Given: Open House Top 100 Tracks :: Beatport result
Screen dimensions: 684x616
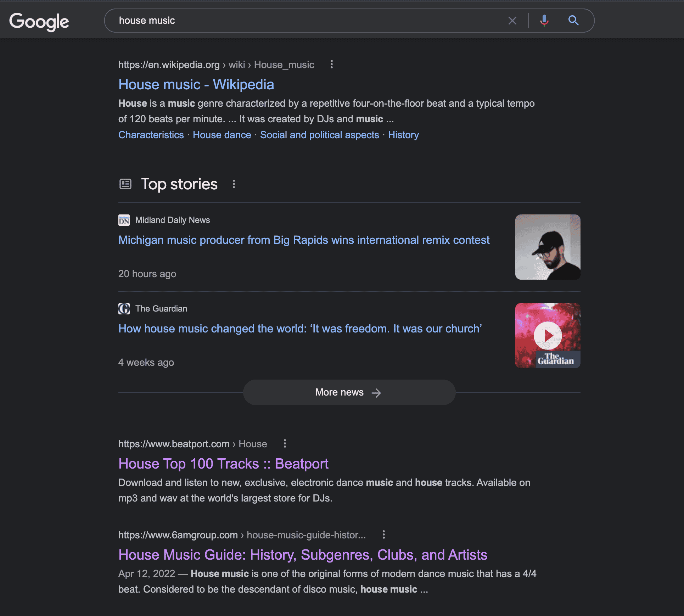Looking at the screenshot, I should point(223,464).
